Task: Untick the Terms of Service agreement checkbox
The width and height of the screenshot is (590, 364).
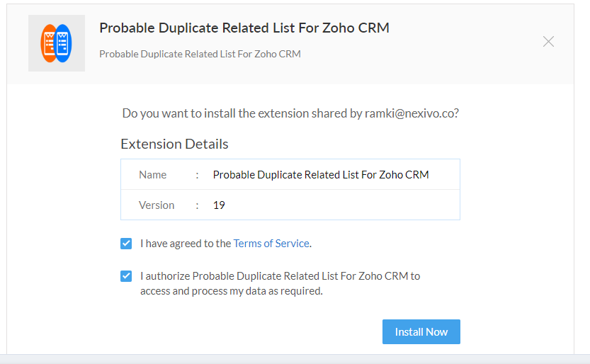Action: coord(126,244)
